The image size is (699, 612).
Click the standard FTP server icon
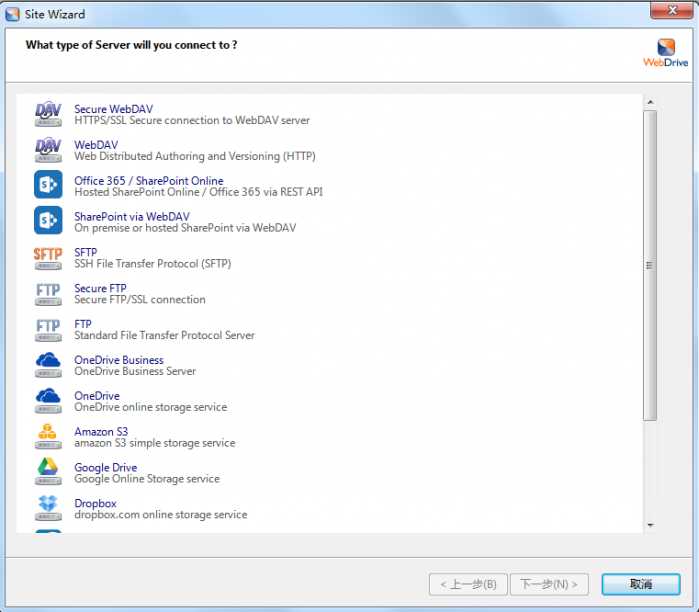[x=48, y=330]
